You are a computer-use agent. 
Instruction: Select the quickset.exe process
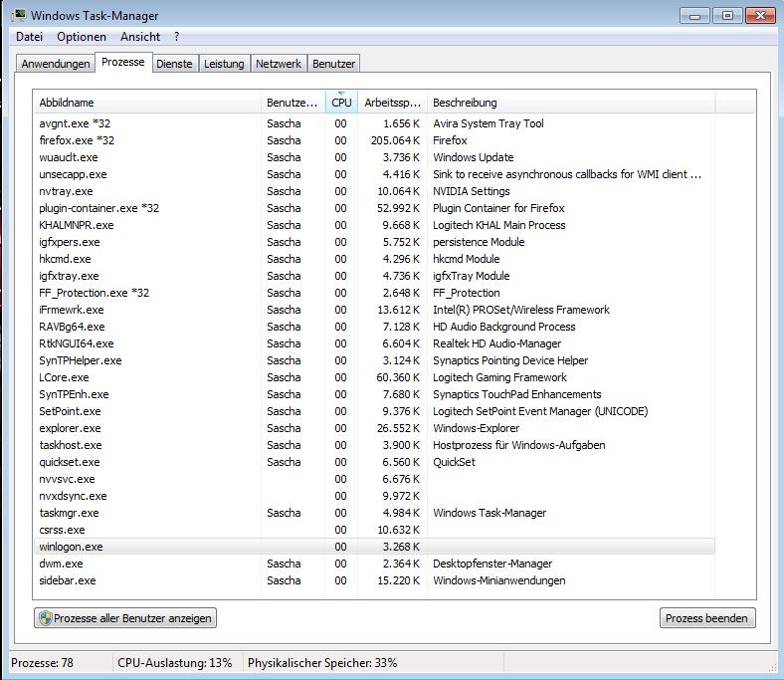point(374,462)
